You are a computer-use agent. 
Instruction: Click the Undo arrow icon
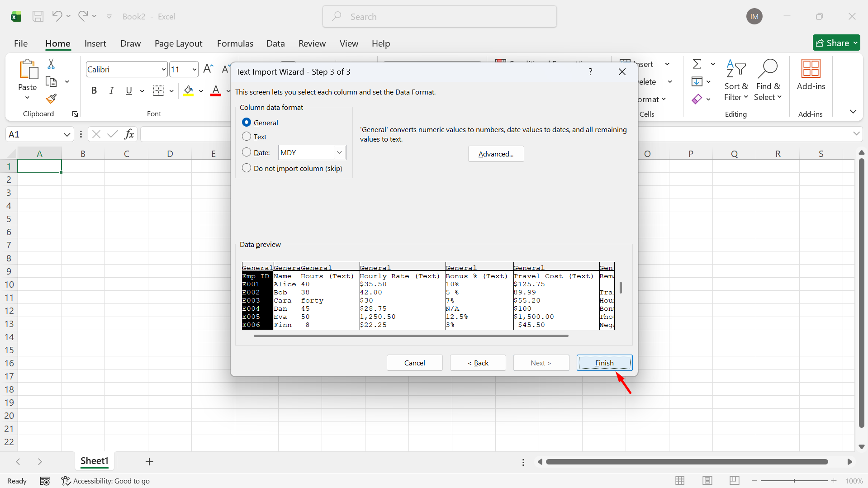[57, 16]
